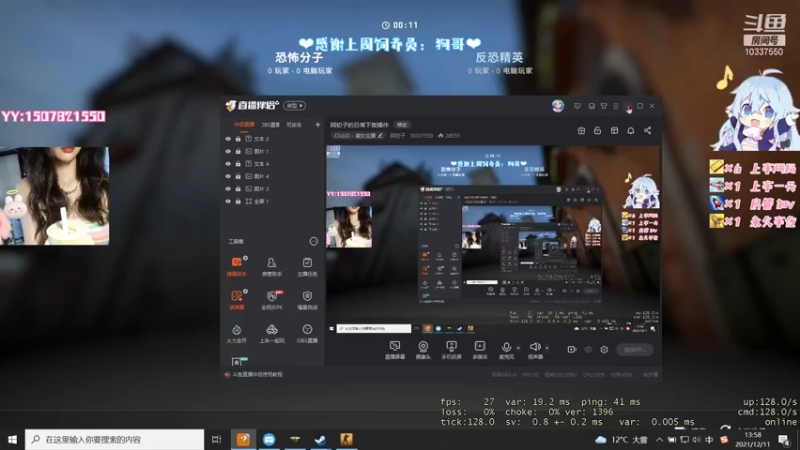Click the pencil to edit the CSGO category

[x=380, y=136]
